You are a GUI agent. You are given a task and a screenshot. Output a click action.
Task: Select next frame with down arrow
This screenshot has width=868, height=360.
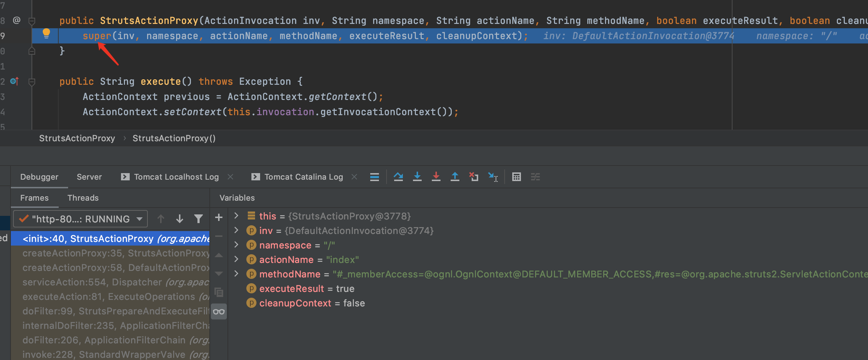point(180,219)
